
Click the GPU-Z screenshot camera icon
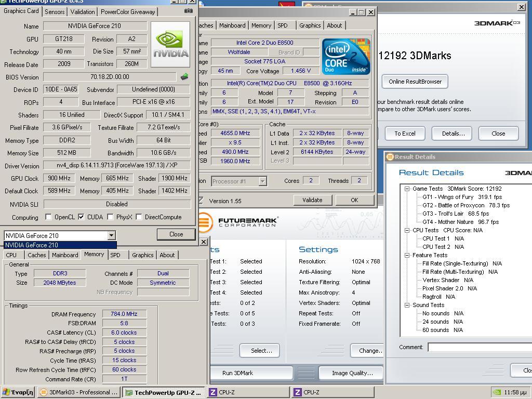188,11
